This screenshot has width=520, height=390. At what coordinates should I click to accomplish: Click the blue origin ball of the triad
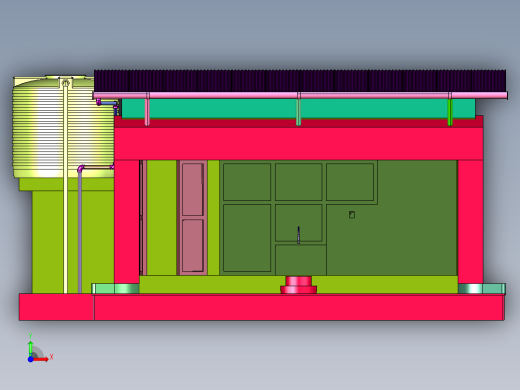31,359
